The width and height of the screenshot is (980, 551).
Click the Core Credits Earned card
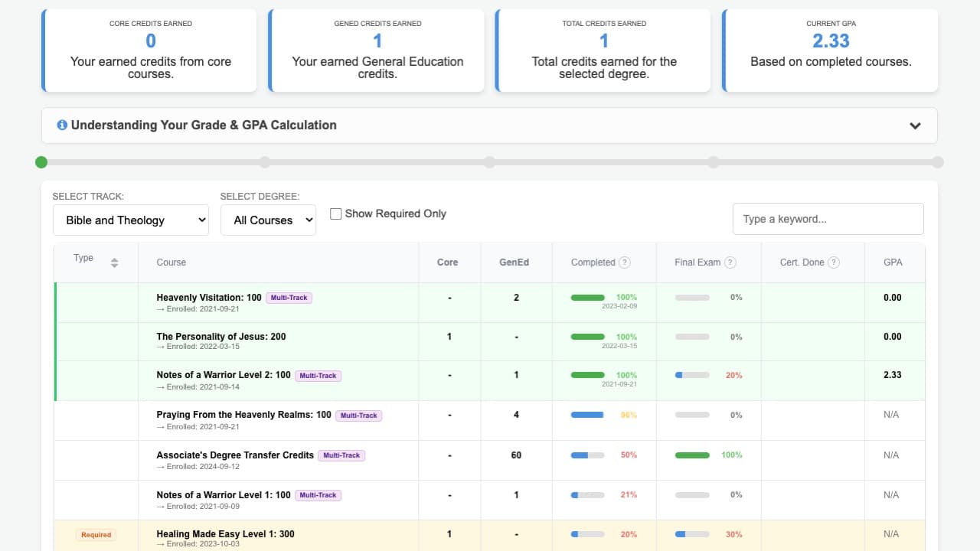[x=150, y=51]
